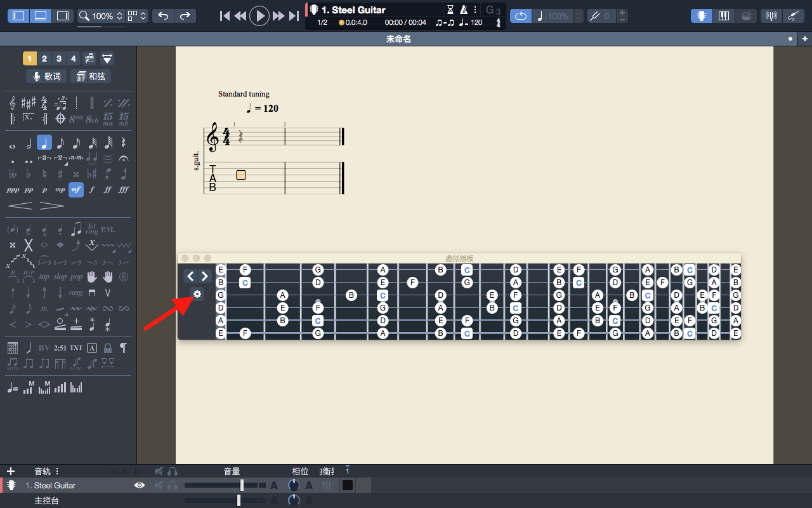Image resolution: width=812 pixels, height=508 pixels.
Task: Show the piano keyboard view
Action: (x=723, y=16)
